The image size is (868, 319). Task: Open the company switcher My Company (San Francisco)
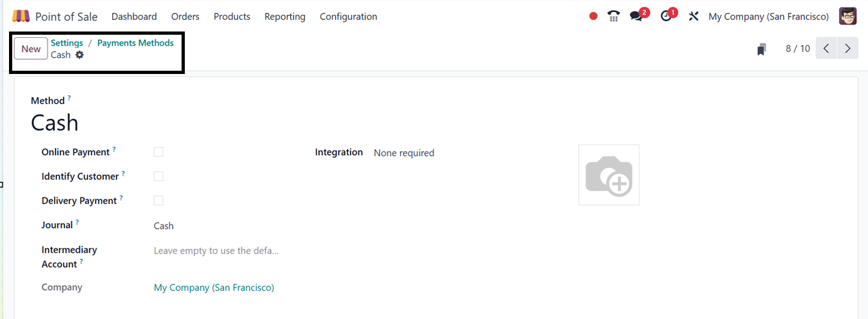click(768, 17)
